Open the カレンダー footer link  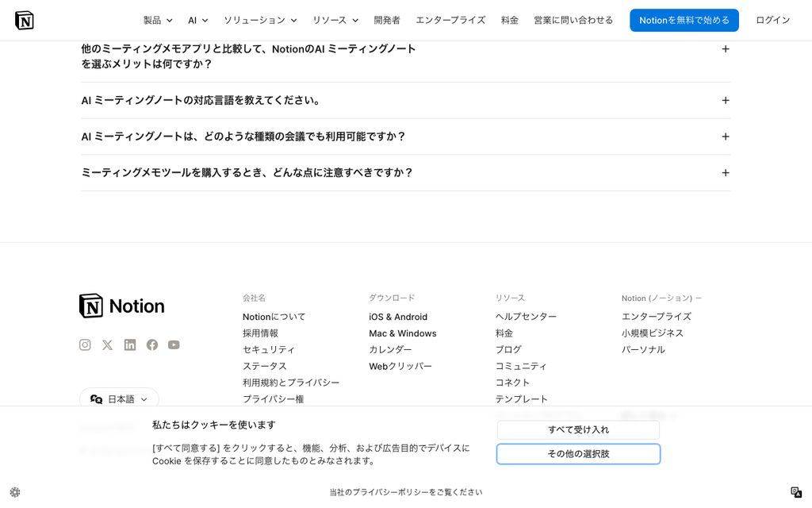pyautogui.click(x=390, y=350)
